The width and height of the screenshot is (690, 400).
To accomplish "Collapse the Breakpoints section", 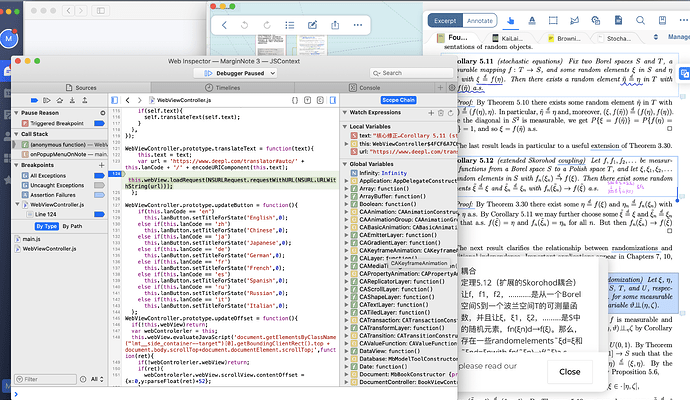I will tap(16, 165).
